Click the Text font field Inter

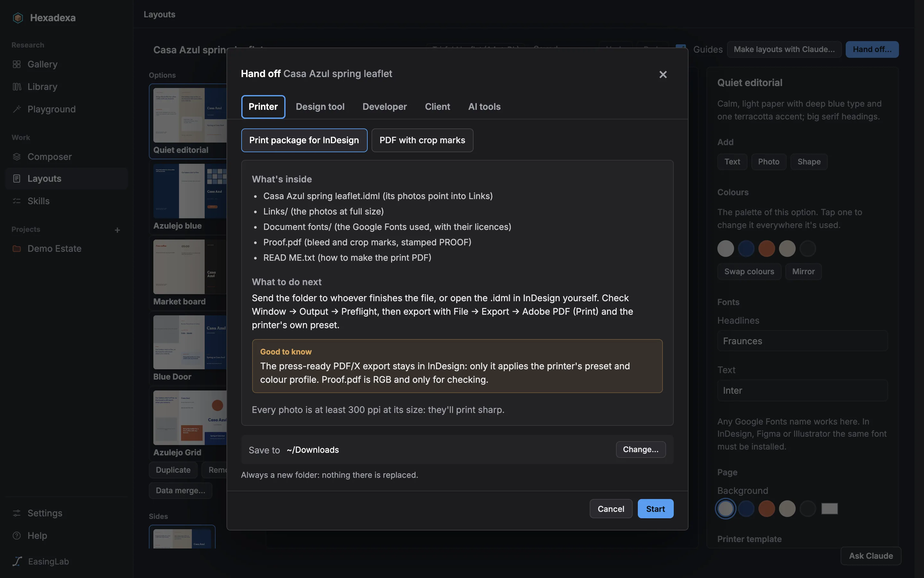click(x=802, y=390)
